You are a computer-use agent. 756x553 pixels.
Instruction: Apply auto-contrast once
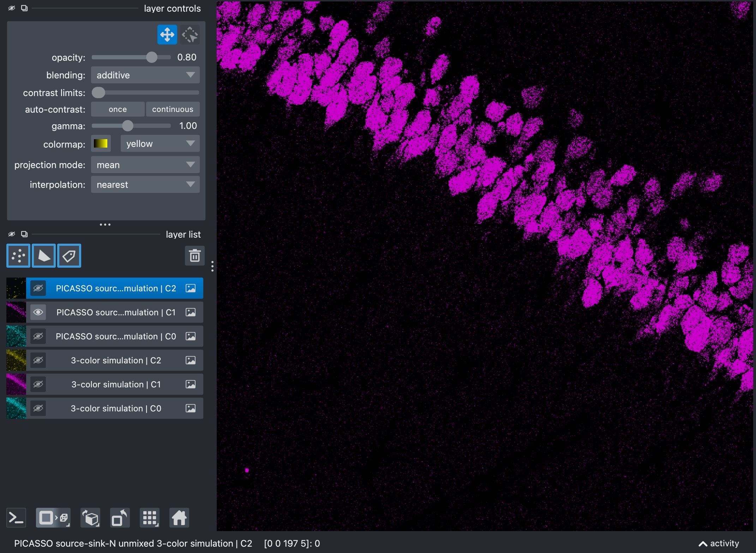coord(118,109)
